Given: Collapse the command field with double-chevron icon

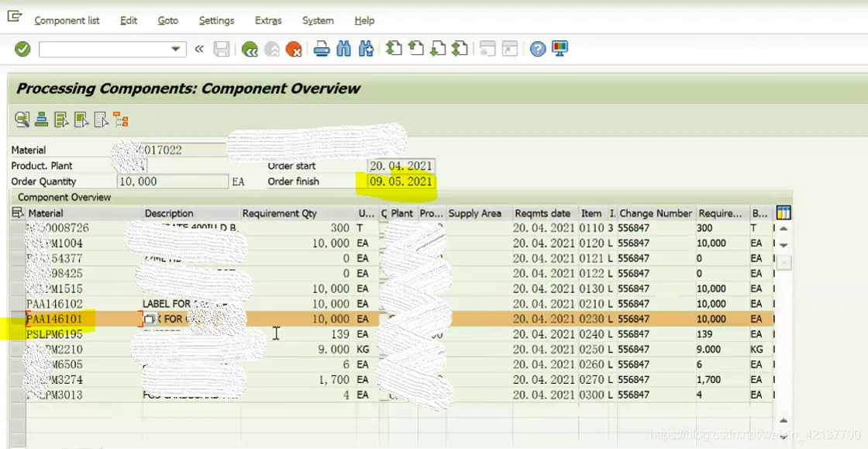Looking at the screenshot, I should pos(199,50).
